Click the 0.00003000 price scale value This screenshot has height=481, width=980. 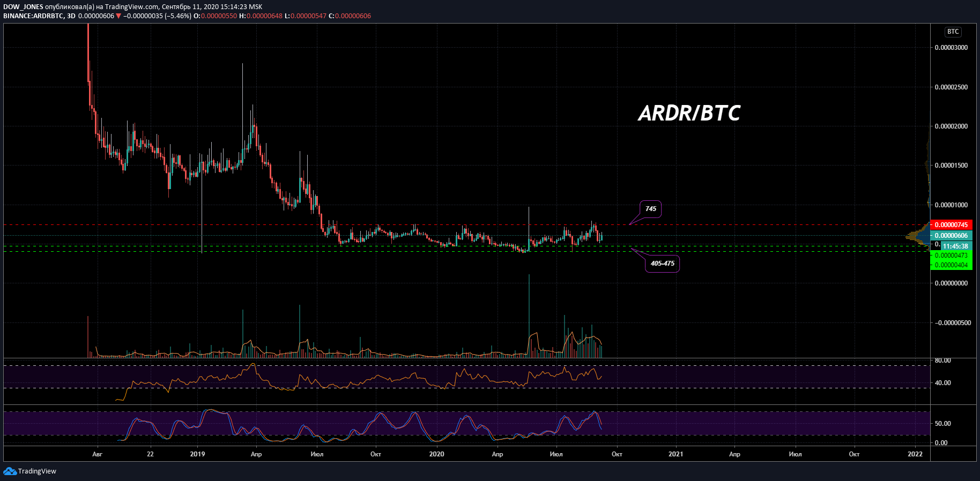951,48
